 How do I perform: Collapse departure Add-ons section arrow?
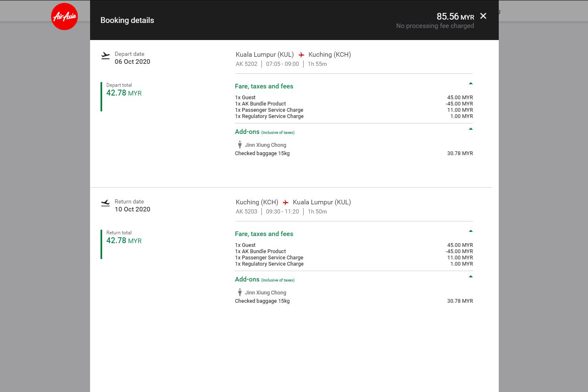470,129
